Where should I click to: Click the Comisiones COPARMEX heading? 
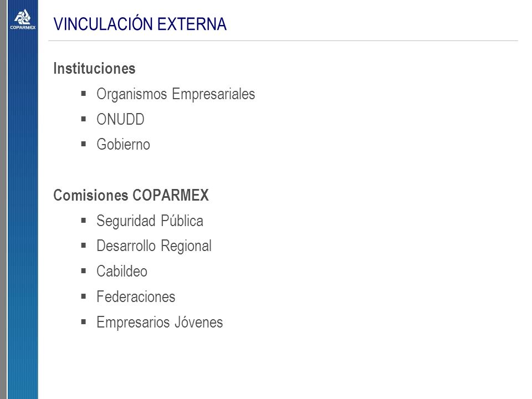pyautogui.click(x=131, y=196)
